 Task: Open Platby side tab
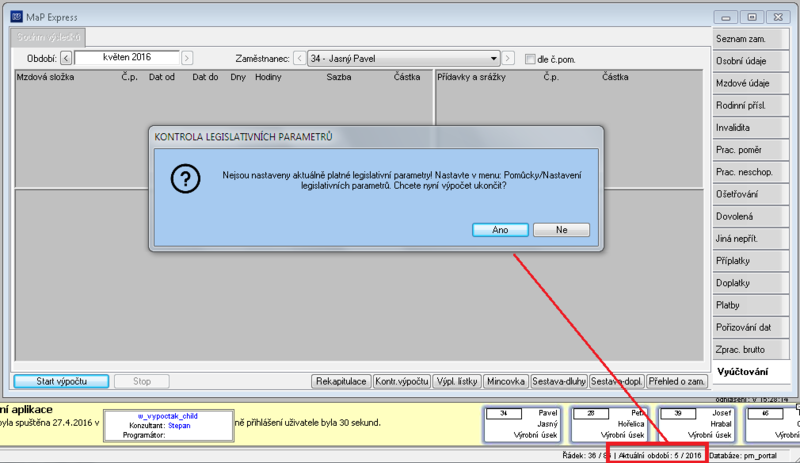coord(751,305)
